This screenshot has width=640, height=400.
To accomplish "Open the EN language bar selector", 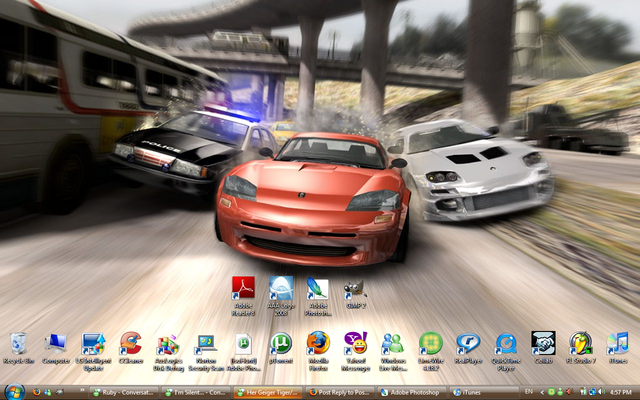I will click(x=530, y=392).
